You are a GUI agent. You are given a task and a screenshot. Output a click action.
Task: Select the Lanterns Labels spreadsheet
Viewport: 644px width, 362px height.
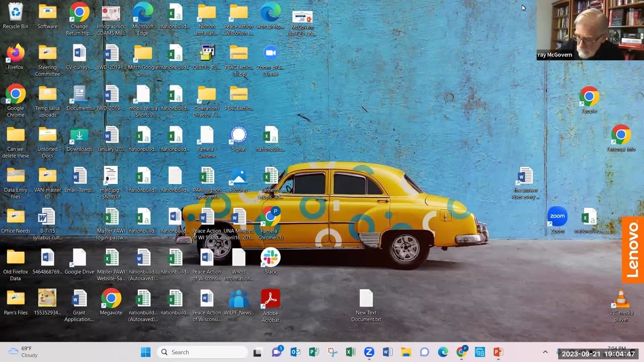point(271,183)
